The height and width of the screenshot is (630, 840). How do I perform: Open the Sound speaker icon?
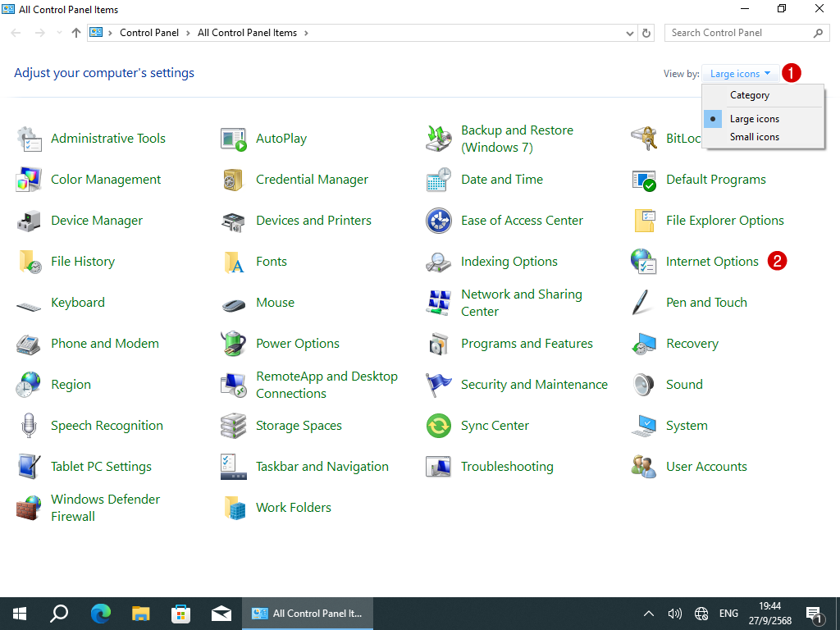point(644,385)
